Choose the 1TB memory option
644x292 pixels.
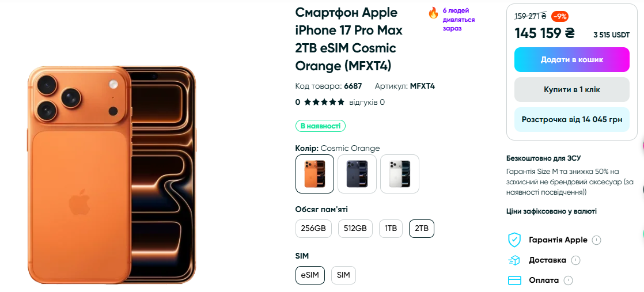point(391,229)
